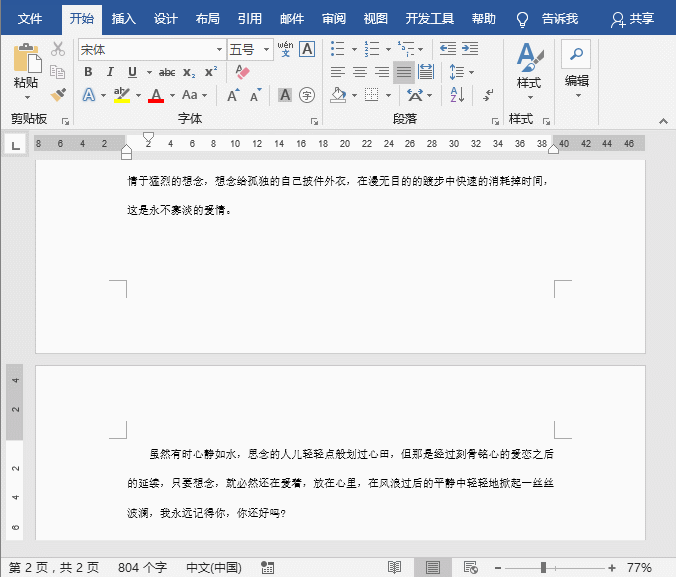Align text right
This screenshot has width=676, height=577.
[x=382, y=72]
